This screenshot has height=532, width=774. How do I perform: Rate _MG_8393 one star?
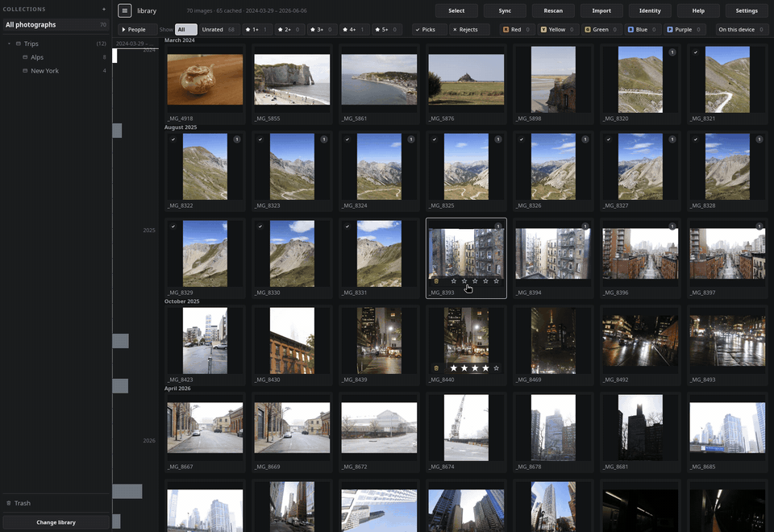click(x=454, y=281)
